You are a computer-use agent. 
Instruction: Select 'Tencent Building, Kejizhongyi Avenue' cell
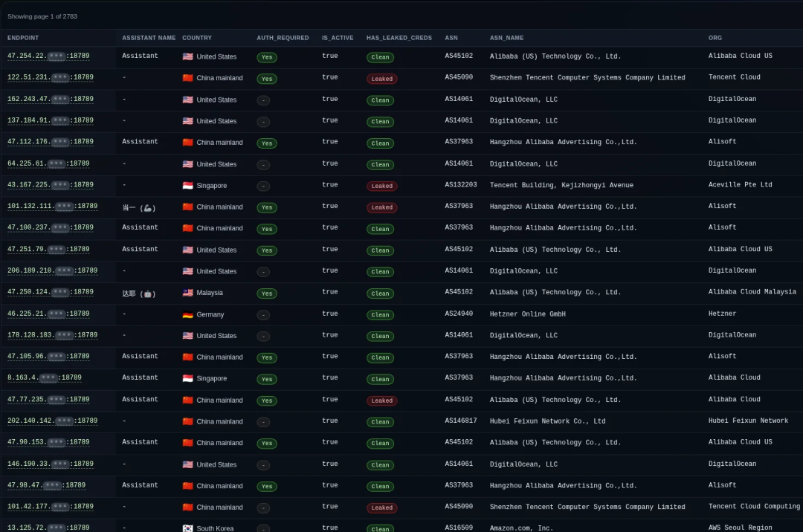[x=561, y=185]
